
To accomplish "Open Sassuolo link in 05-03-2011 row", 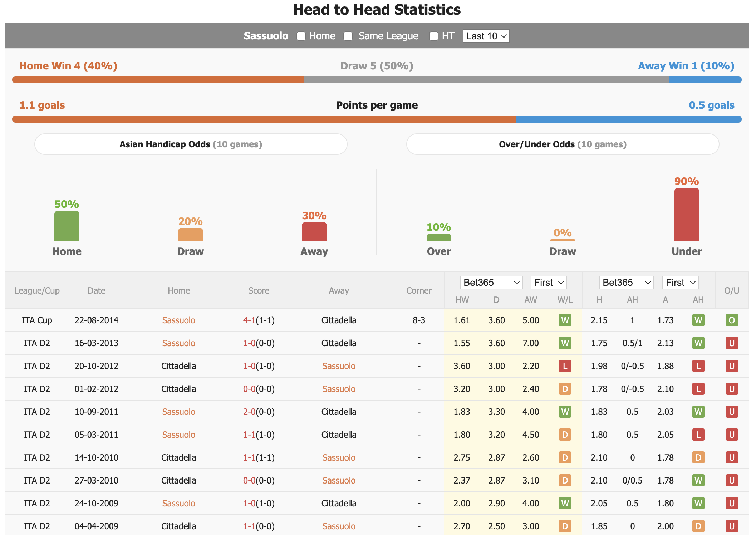I will [178, 435].
